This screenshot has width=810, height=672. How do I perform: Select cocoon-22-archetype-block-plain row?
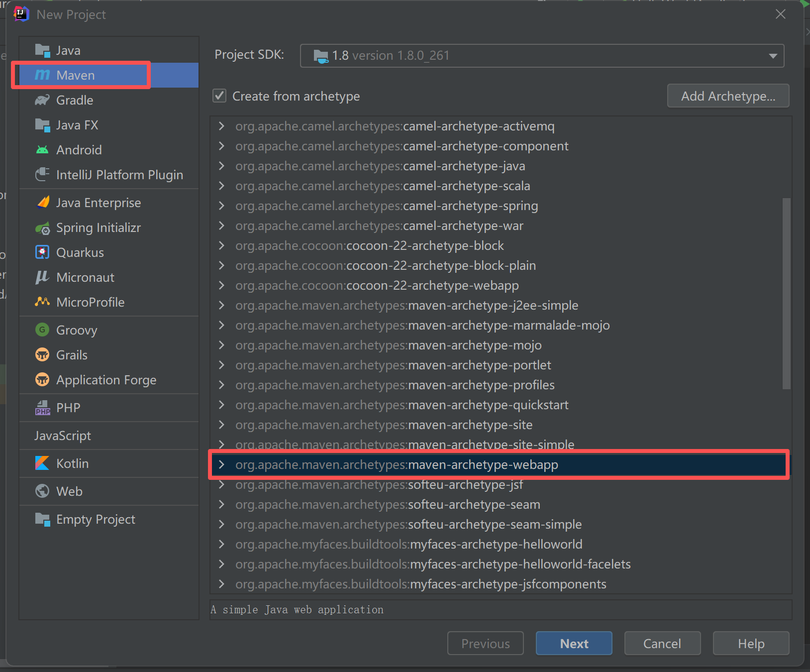coord(501,265)
